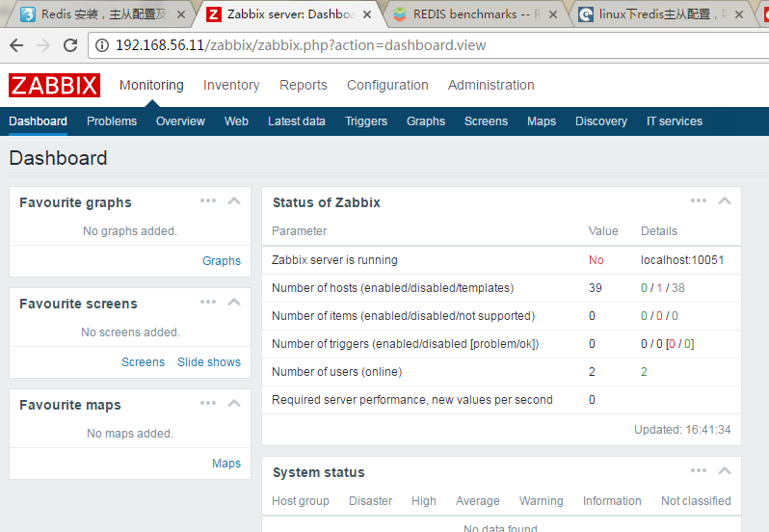Collapse the Status of Zabbix widget
Image resolution: width=769 pixels, height=532 pixels.
coord(725,201)
